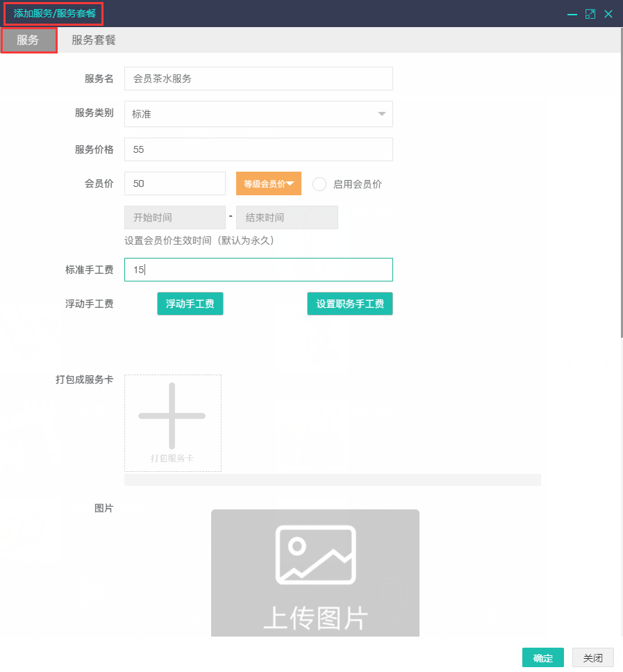This screenshot has height=672, width=623.
Task: Click the 打包成服务卡 label
Action: pyautogui.click(x=85, y=379)
